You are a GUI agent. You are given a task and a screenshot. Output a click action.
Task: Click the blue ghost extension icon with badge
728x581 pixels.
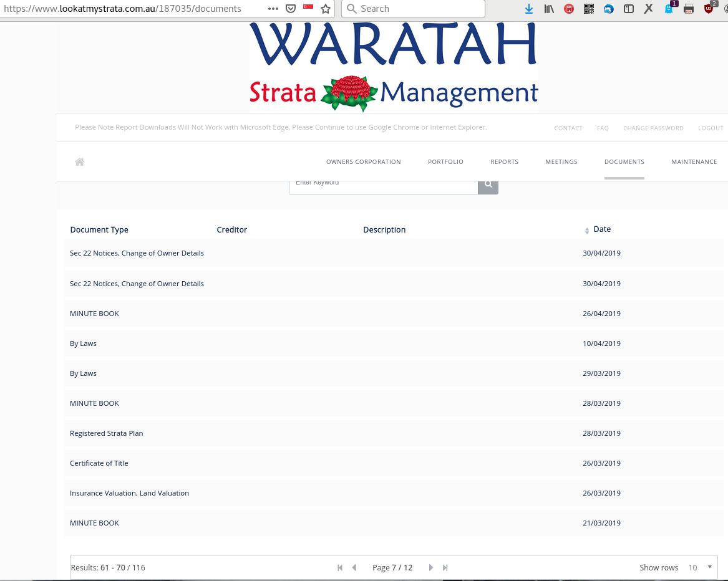click(669, 8)
